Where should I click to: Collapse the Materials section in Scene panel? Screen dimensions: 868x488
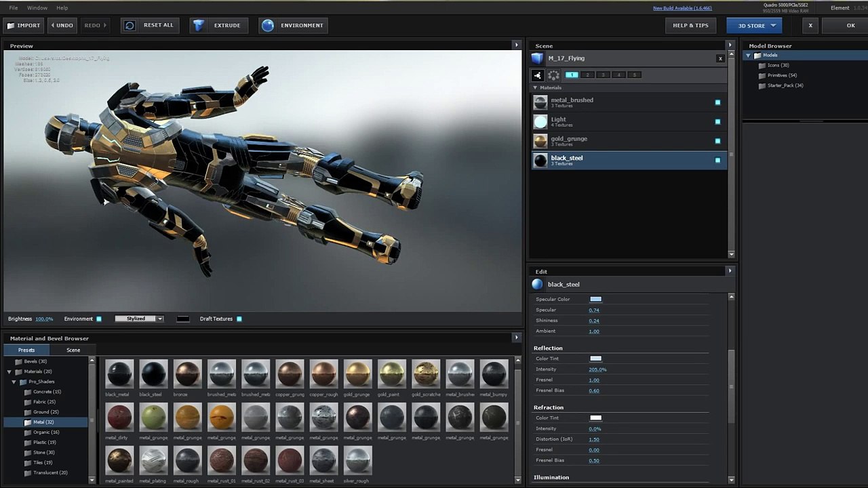click(535, 87)
